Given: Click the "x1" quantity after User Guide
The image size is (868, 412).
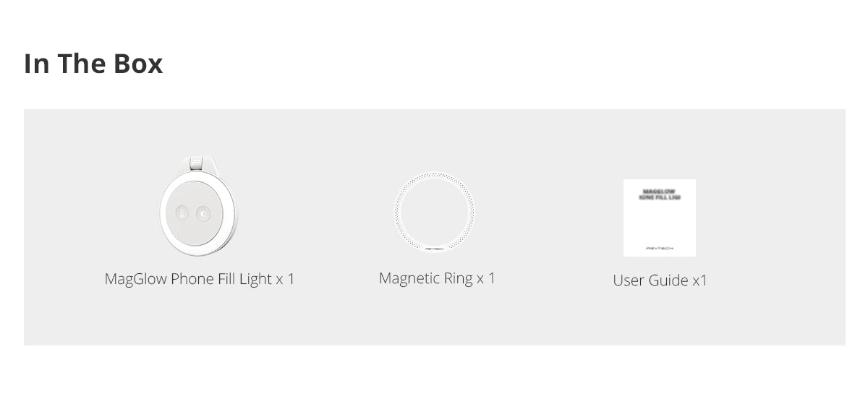Looking at the screenshot, I should click(699, 280).
